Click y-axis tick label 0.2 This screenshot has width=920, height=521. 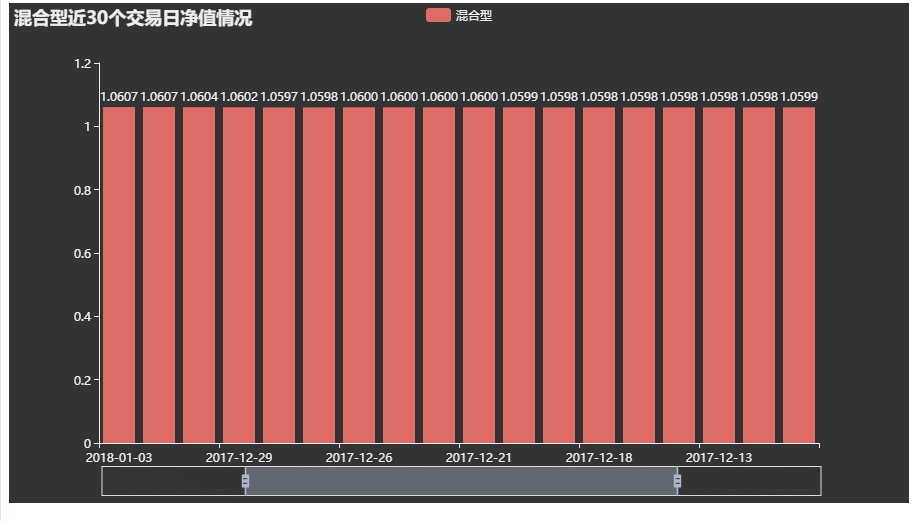click(x=83, y=380)
